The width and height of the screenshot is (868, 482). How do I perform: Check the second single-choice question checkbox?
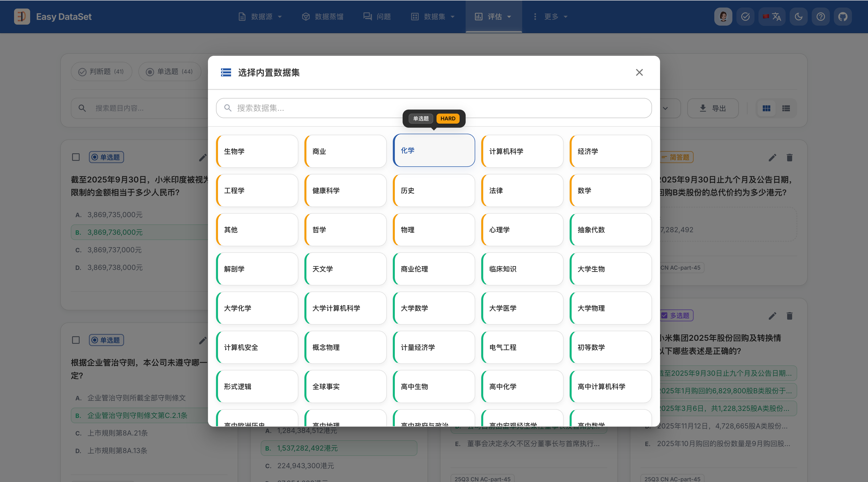click(x=76, y=340)
